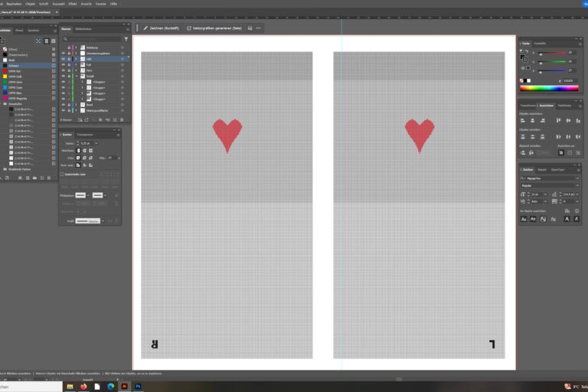
Task: Align objects horizontally centered
Action: click(533, 120)
